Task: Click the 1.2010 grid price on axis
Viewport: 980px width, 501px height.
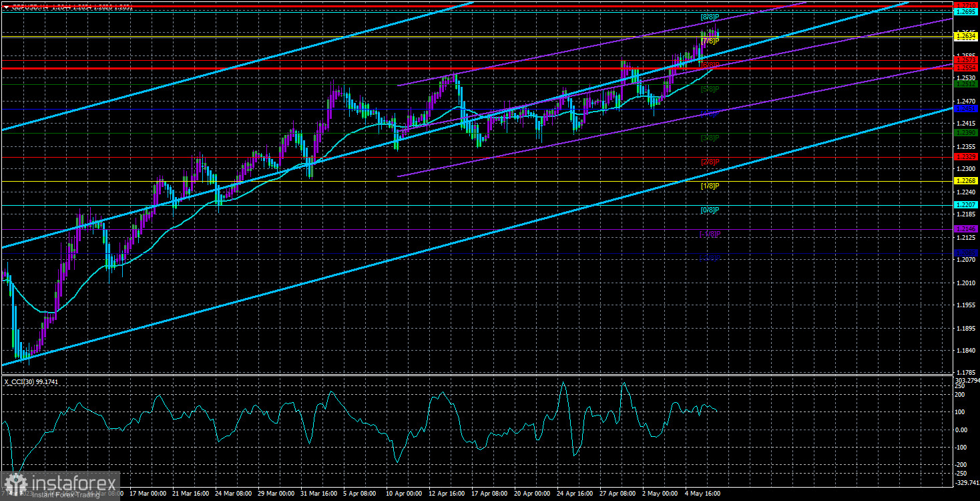Action: [x=965, y=283]
